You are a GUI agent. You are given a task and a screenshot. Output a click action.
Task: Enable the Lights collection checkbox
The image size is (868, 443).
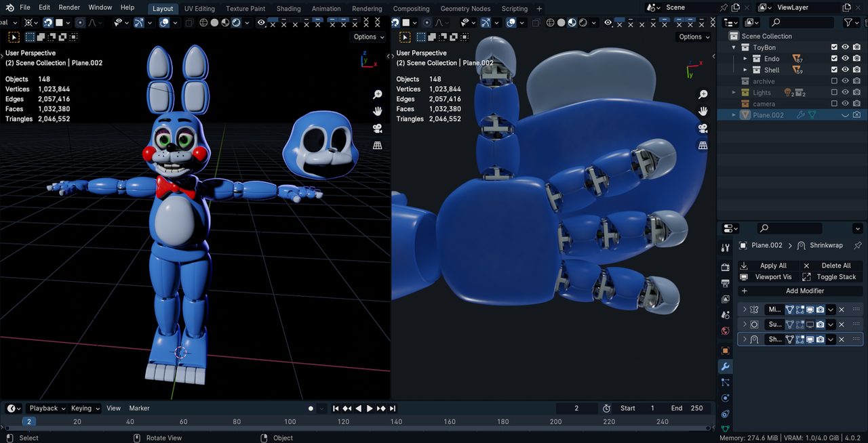(x=835, y=93)
